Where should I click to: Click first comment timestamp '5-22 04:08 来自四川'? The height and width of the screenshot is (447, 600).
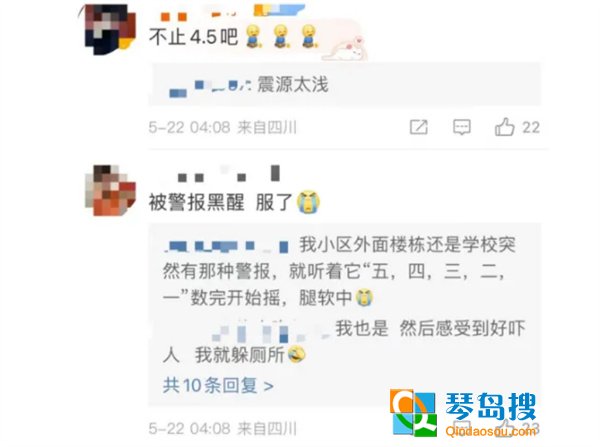(223, 127)
